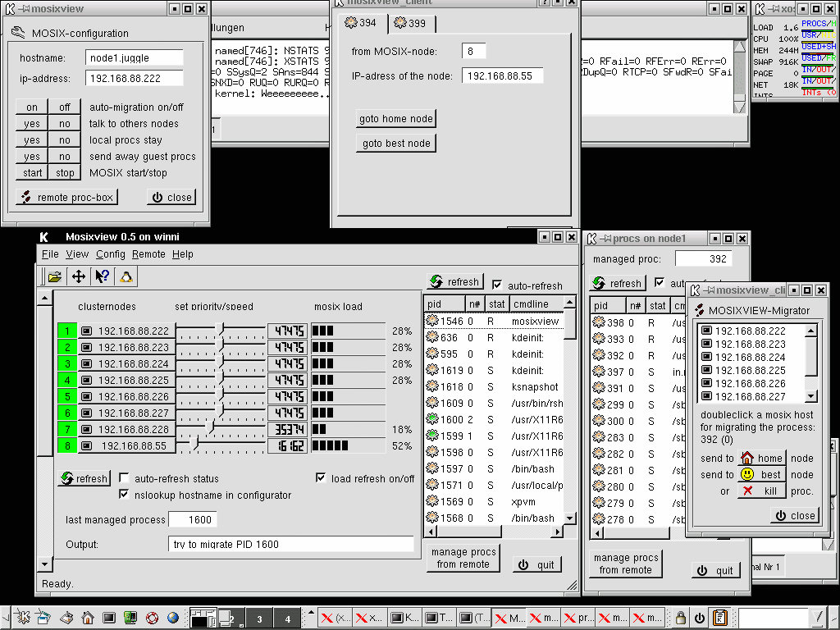Click the MOSIX stop button

pyautogui.click(x=65, y=173)
